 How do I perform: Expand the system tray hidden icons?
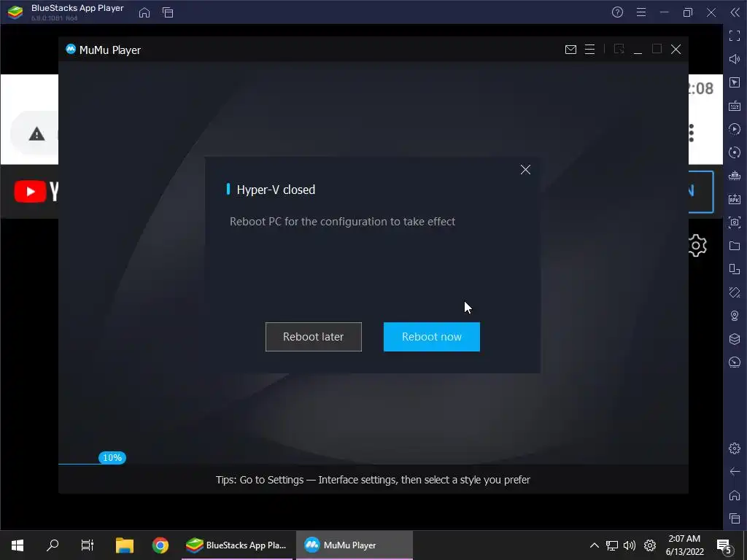[594, 545]
